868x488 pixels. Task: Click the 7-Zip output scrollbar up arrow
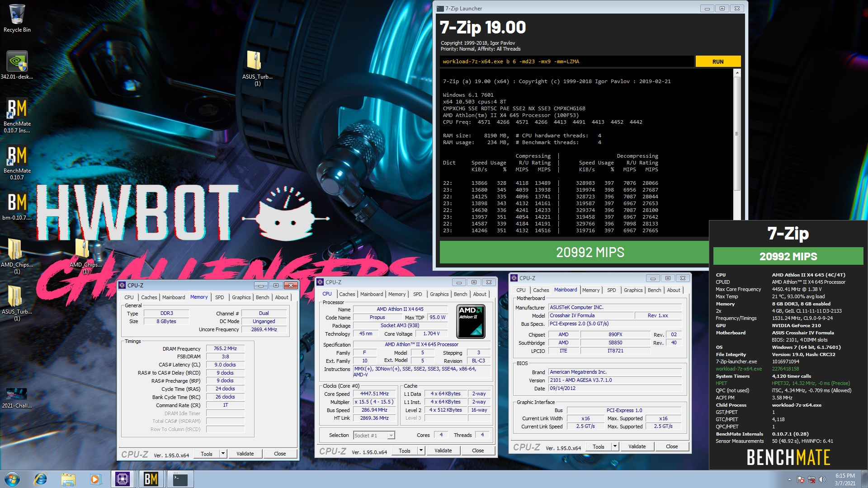pos(737,73)
